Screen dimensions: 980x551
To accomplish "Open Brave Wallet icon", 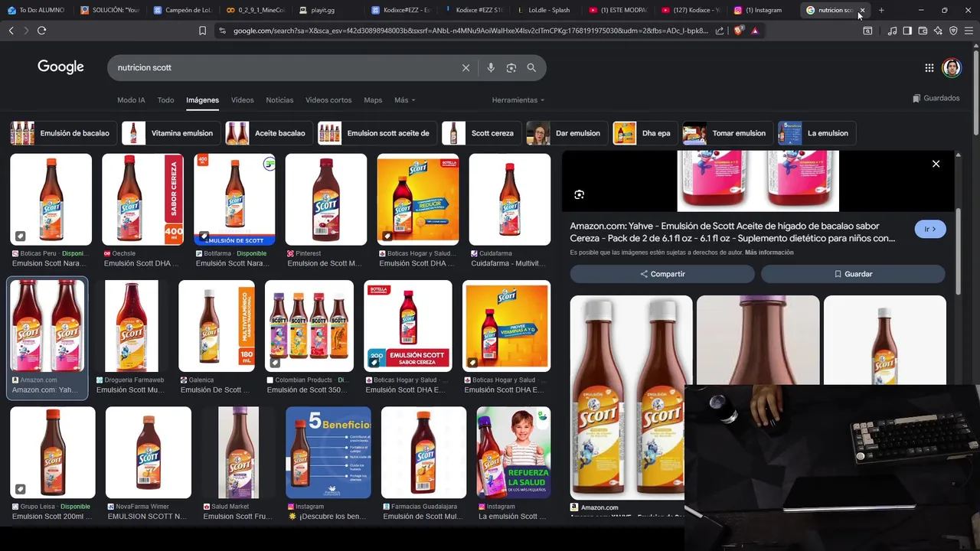I will coord(923,31).
